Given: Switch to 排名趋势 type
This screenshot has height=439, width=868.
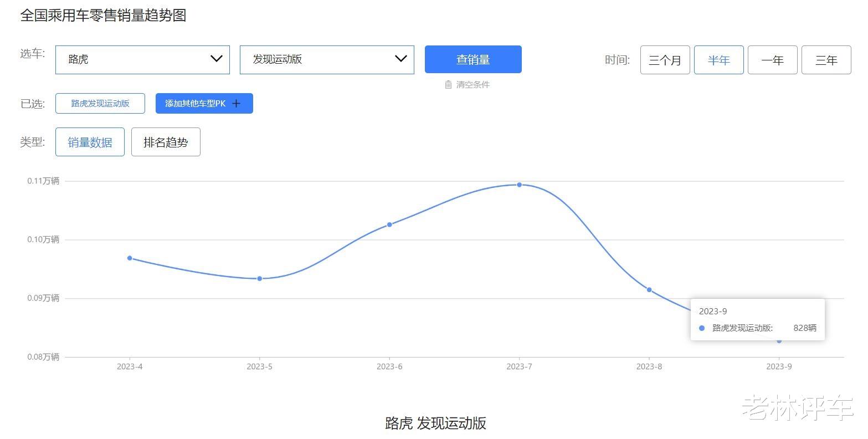Looking at the screenshot, I should click(166, 142).
